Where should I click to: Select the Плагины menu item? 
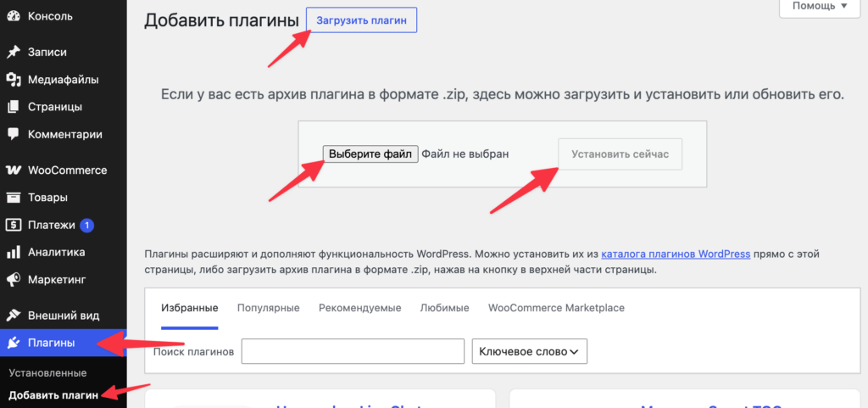click(x=63, y=344)
